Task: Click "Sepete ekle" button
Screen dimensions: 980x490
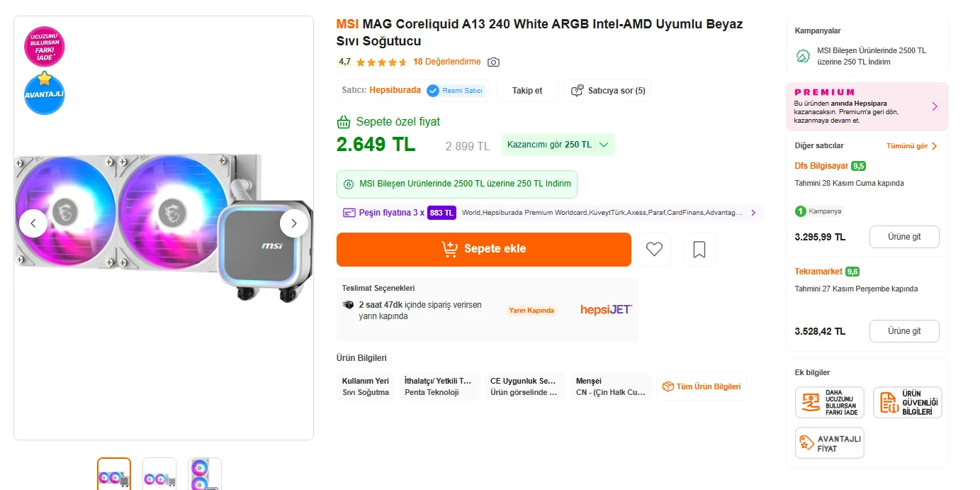Action: [483, 249]
